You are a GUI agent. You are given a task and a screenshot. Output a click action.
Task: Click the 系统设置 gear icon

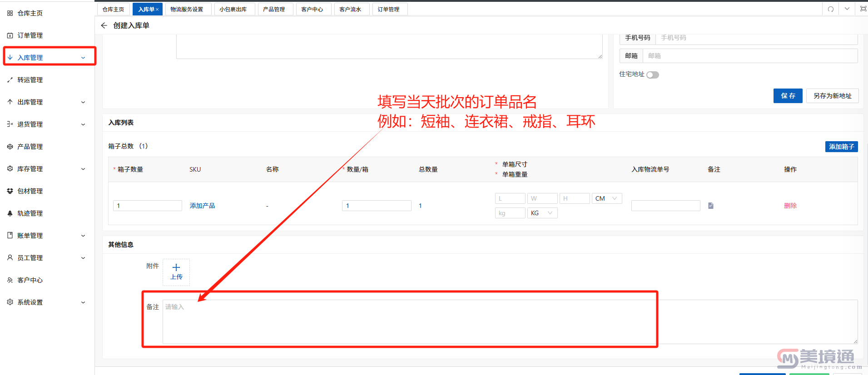[10, 302]
